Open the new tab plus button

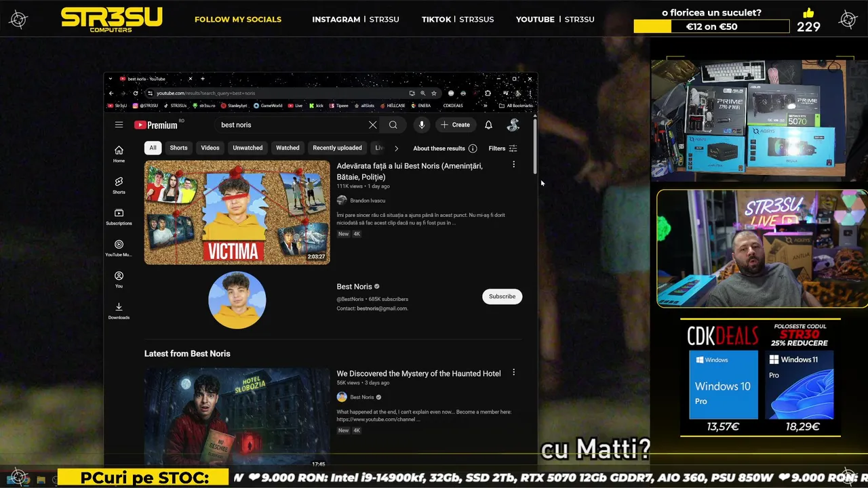(x=202, y=79)
